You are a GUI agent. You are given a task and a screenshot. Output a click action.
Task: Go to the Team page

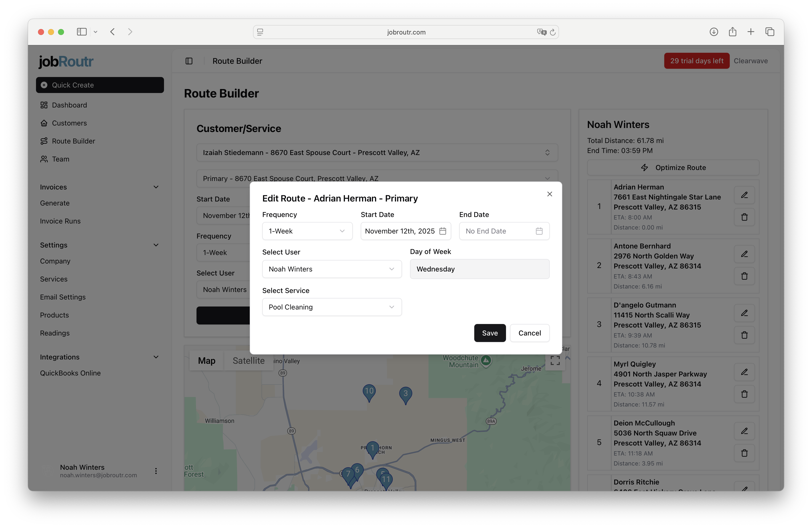click(x=60, y=159)
